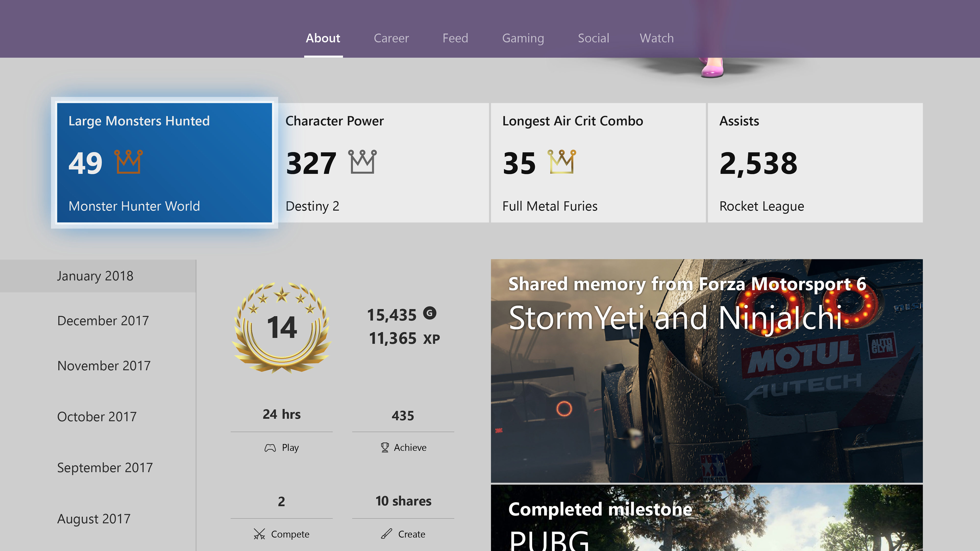This screenshot has height=551, width=980.
Task: Click the 35 air crit combo number
Action: coord(519,163)
